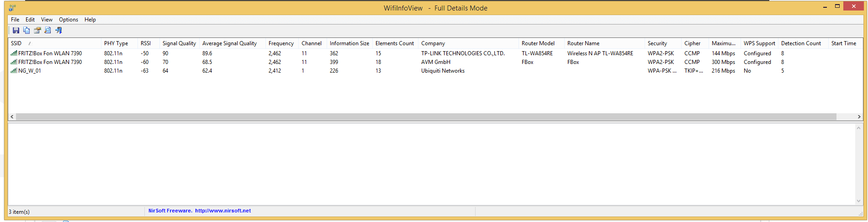
Task: Open the View menu
Action: [47, 20]
